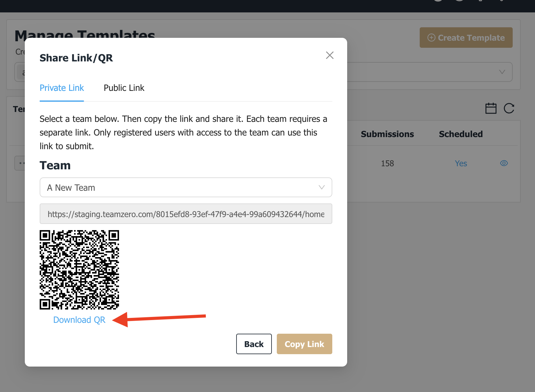The image size is (535, 392).
Task: Click the Back button
Action: point(254,344)
